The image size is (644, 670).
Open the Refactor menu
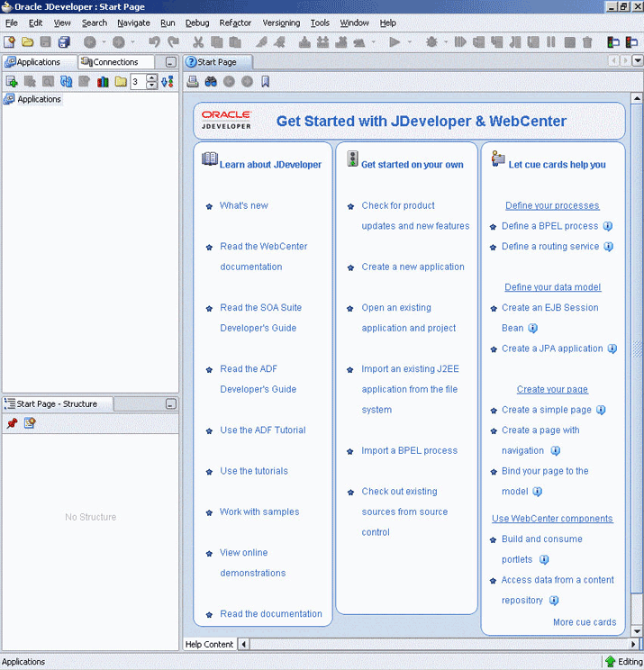point(235,23)
